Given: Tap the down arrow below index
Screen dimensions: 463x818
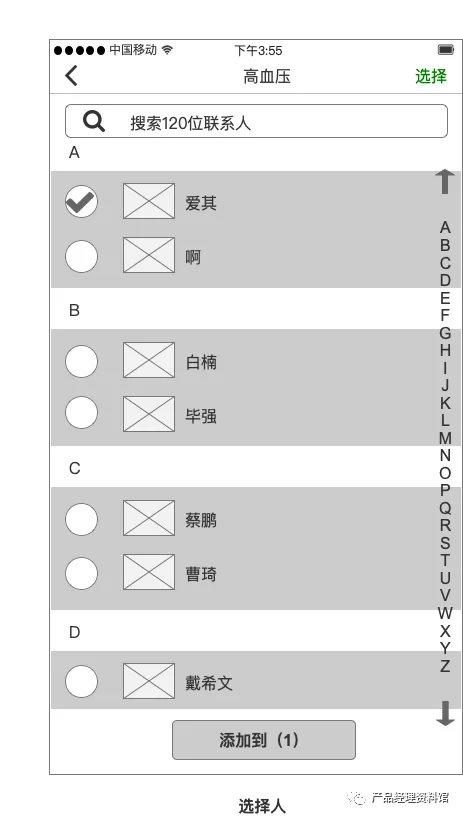Looking at the screenshot, I should coord(445,713).
